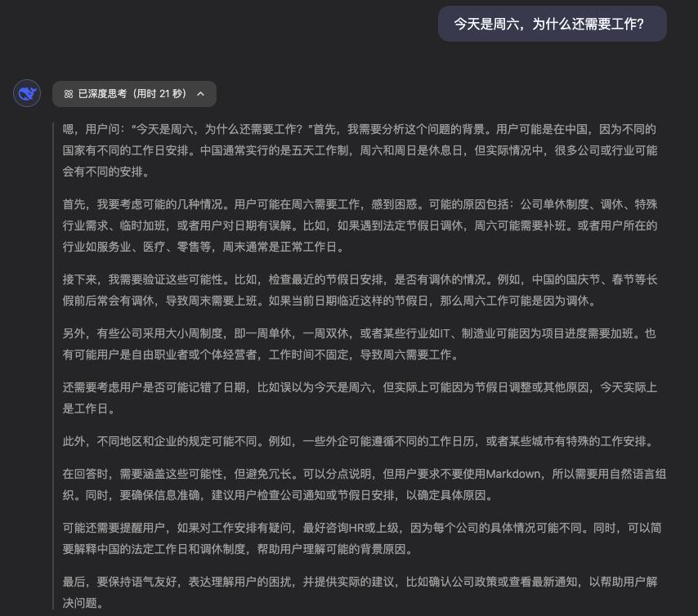Click the atom-shaped deep thinking icon
The image size is (698, 616).
tap(69, 94)
